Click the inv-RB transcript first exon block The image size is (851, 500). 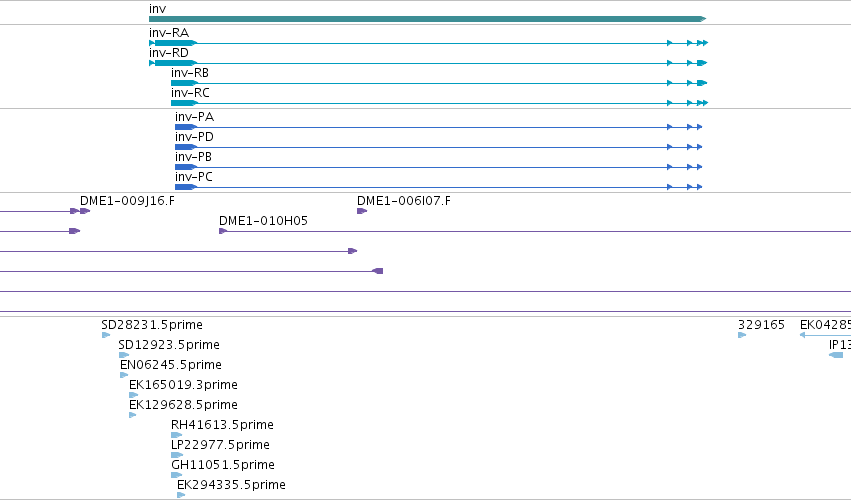(x=184, y=83)
